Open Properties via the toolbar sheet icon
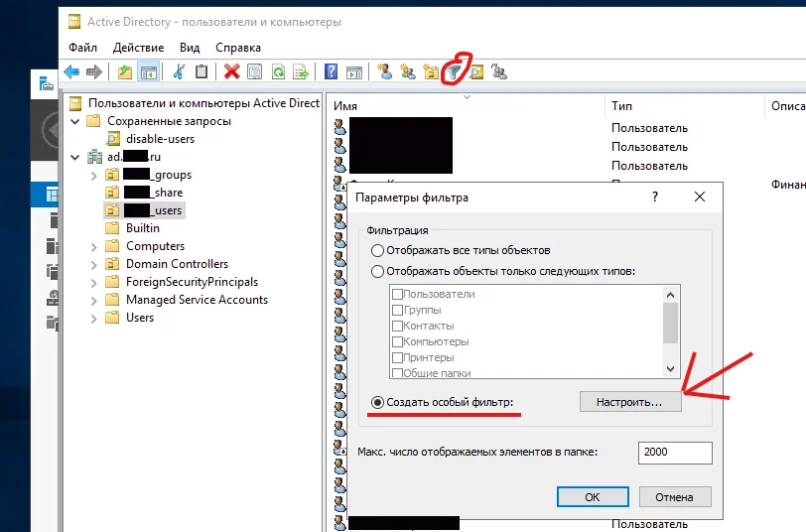Viewport: 806px width, 532px height. coord(254,71)
